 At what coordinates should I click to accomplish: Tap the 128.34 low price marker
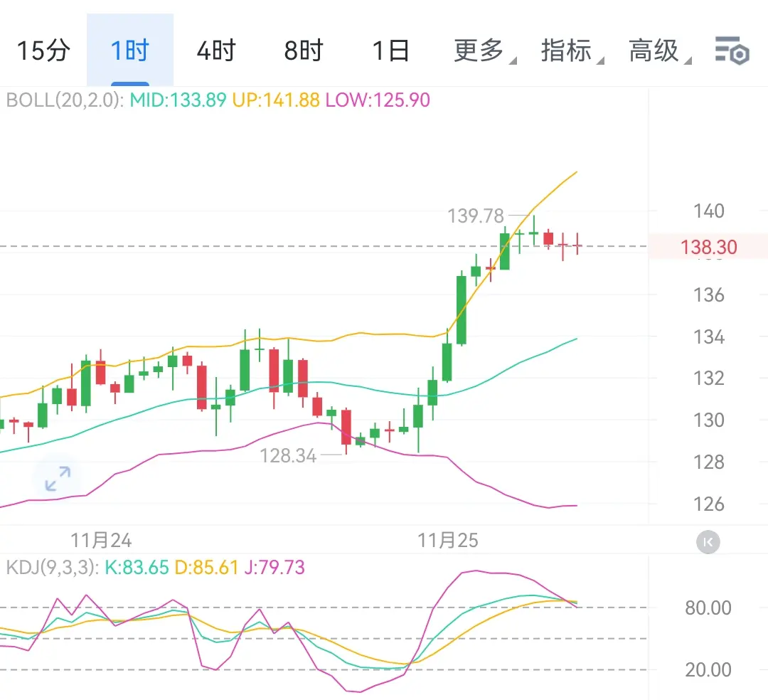point(288,455)
